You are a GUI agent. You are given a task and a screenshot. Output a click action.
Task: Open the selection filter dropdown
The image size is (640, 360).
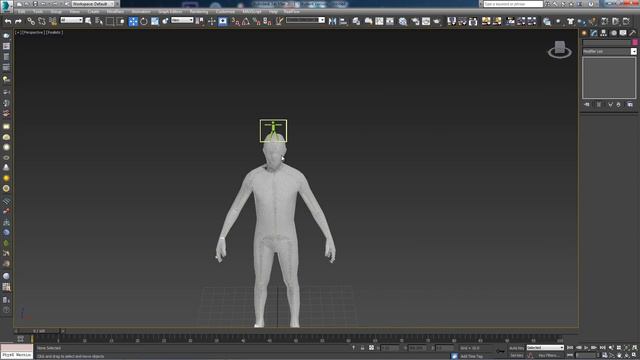[x=71, y=20]
